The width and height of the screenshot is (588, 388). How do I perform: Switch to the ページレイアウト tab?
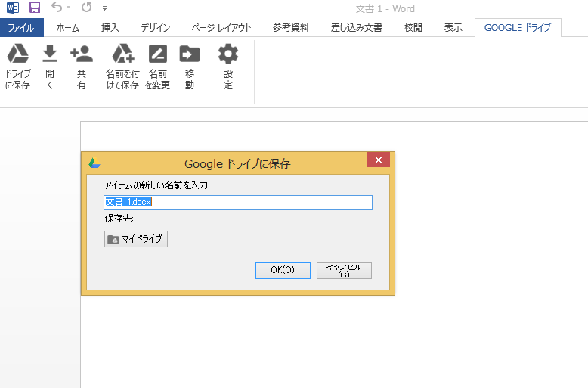pos(221,28)
